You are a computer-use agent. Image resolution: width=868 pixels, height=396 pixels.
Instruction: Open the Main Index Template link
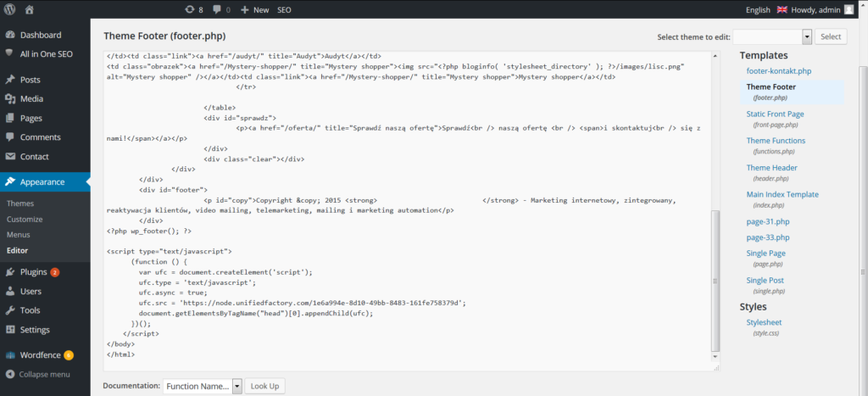tap(782, 194)
